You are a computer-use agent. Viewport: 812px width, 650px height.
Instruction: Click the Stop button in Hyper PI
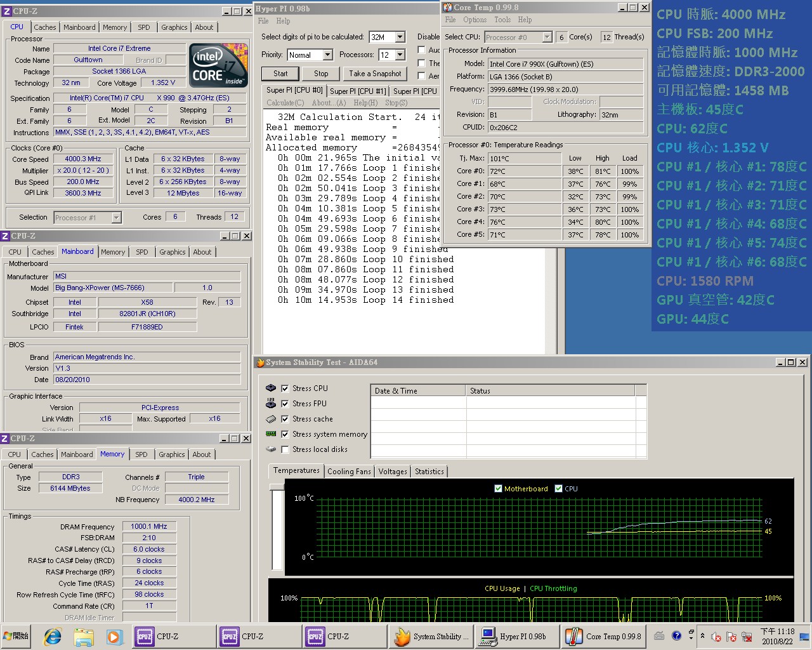pyautogui.click(x=321, y=74)
